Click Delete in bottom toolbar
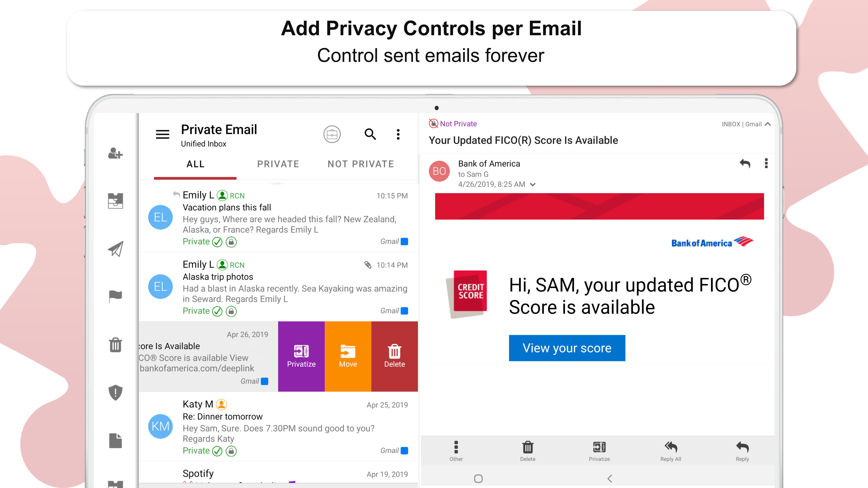Image resolution: width=868 pixels, height=488 pixels. click(528, 451)
